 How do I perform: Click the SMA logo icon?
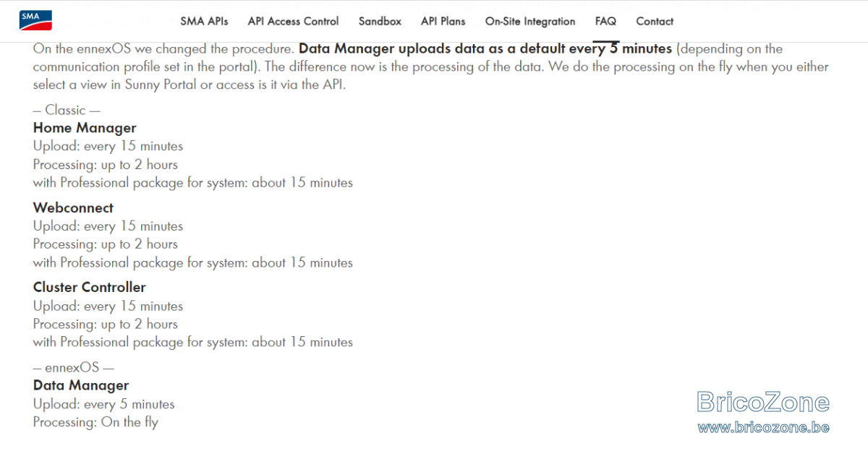35,20
